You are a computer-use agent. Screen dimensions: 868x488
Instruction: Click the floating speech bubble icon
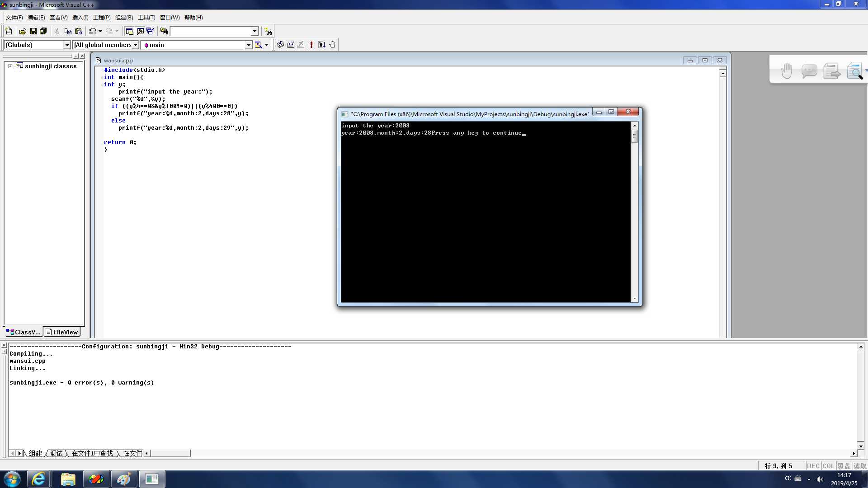[809, 71]
